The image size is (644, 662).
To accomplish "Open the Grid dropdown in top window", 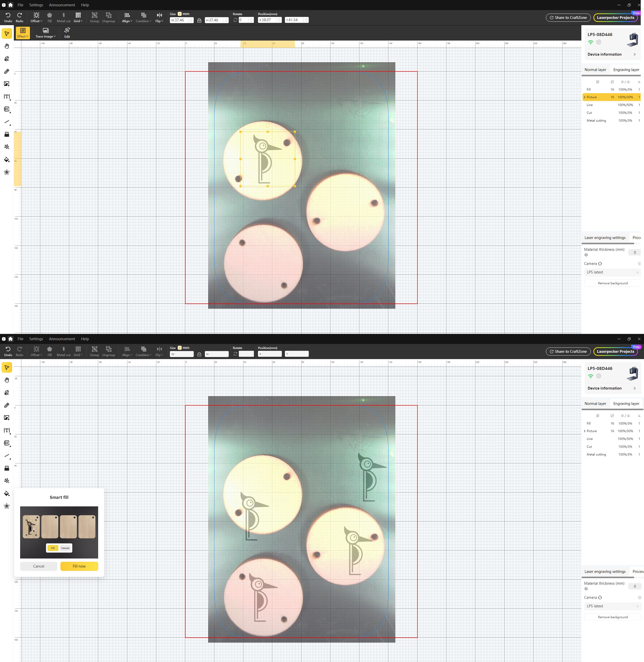I will [x=78, y=17].
